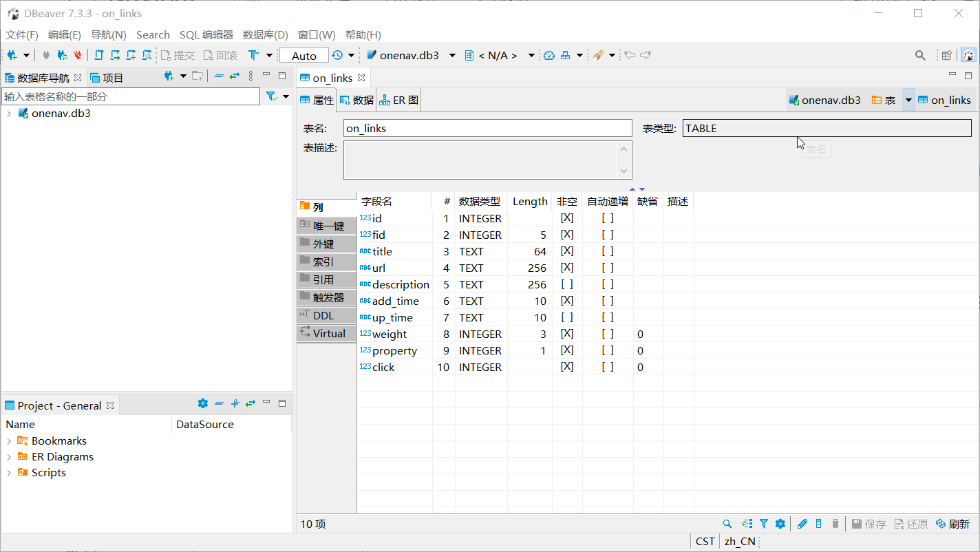The image size is (980, 552).
Task: Switch to the ER 图 tab
Action: click(399, 100)
